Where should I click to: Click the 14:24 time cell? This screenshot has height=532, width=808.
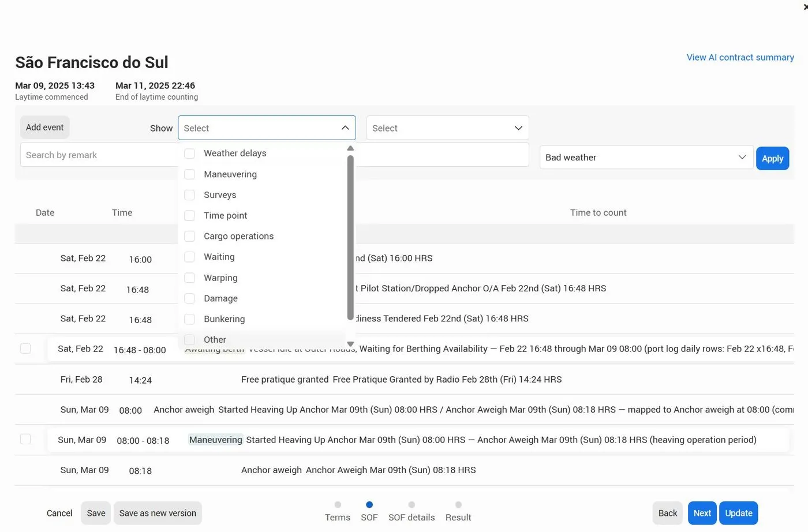(x=140, y=380)
